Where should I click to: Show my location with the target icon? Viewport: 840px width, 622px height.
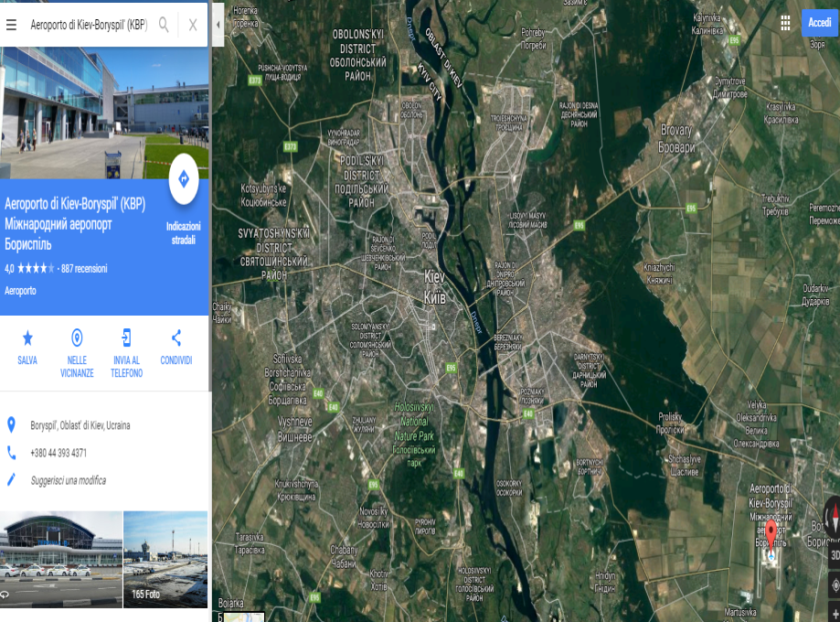click(x=835, y=585)
